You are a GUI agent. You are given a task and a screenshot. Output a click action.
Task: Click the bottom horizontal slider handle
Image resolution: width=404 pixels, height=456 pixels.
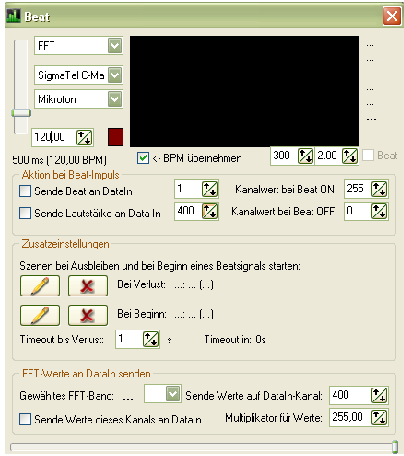click(x=395, y=447)
